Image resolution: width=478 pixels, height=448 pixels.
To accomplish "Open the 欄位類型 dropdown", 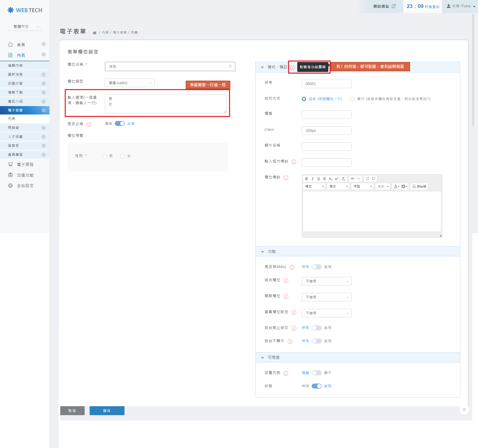I will click(x=129, y=83).
